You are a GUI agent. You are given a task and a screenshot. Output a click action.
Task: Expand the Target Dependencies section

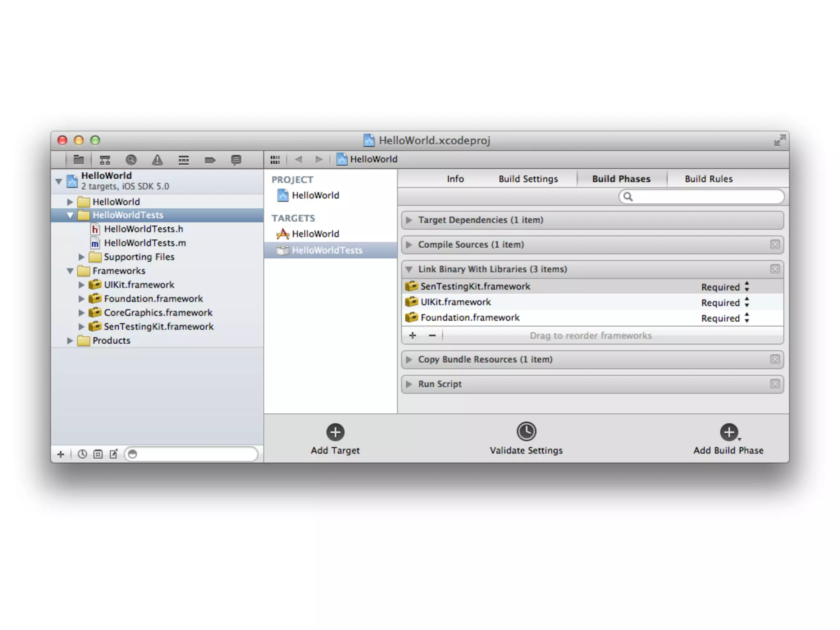[x=409, y=220]
